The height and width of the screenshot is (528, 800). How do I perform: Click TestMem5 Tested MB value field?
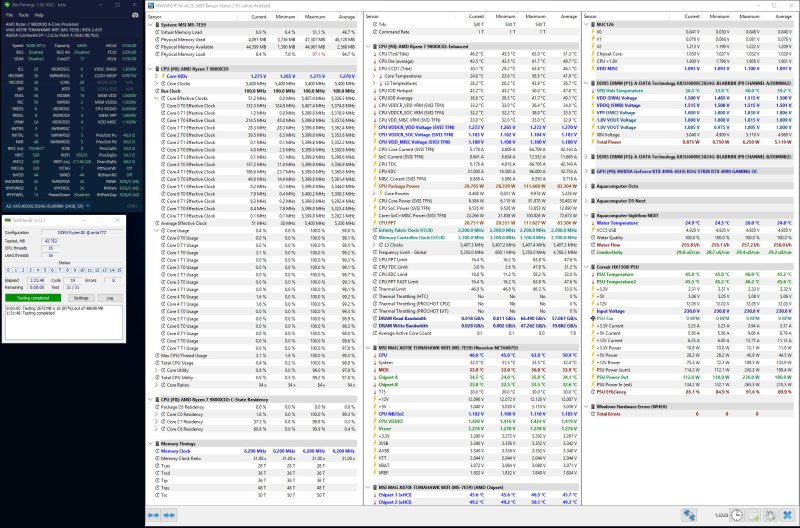coord(51,241)
